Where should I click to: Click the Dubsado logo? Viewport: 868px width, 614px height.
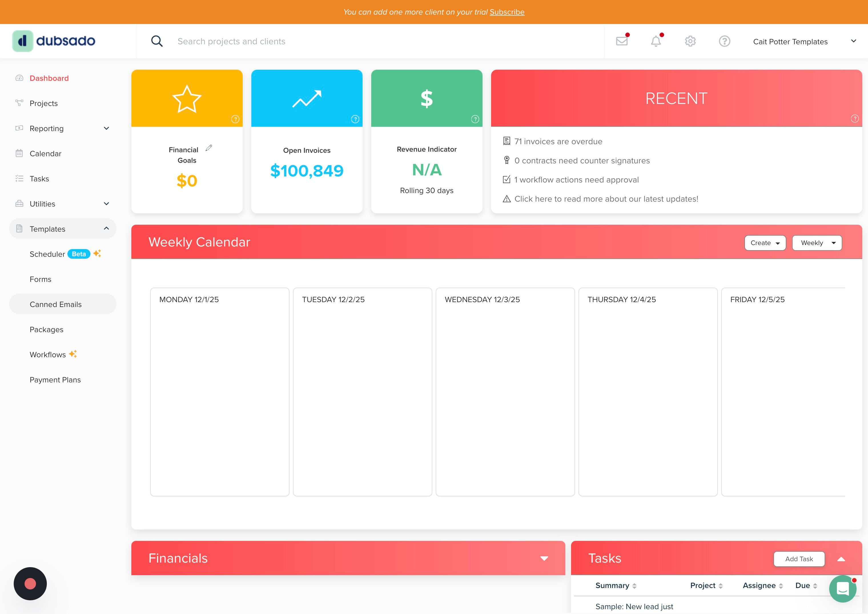pos(54,41)
